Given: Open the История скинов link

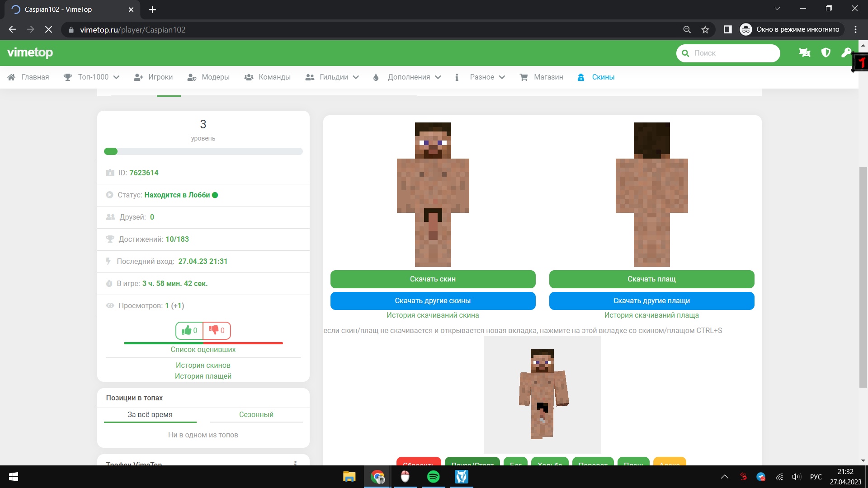Looking at the screenshot, I should tap(203, 365).
